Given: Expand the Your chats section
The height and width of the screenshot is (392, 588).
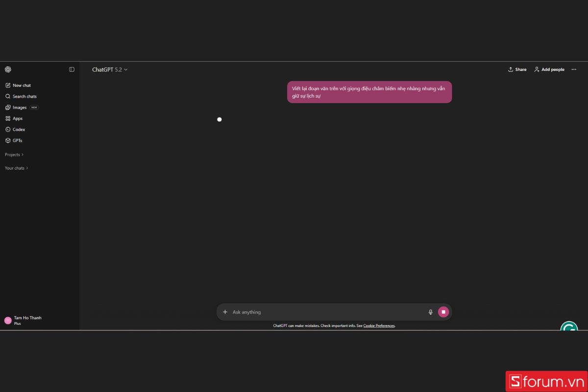Looking at the screenshot, I should coord(17,168).
